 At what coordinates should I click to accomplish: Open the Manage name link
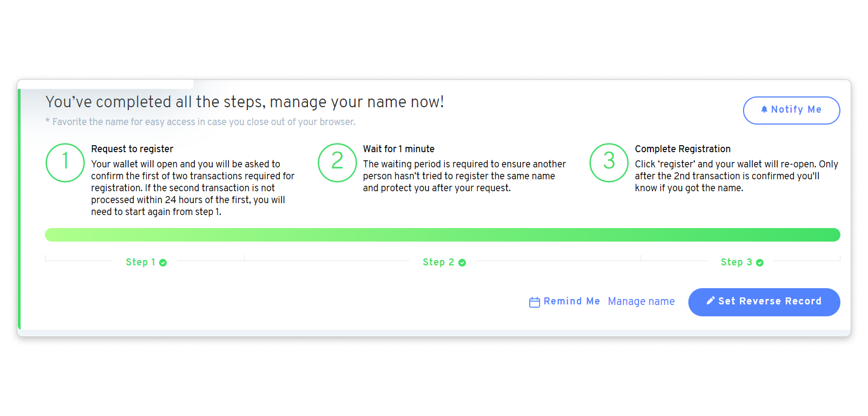click(641, 301)
